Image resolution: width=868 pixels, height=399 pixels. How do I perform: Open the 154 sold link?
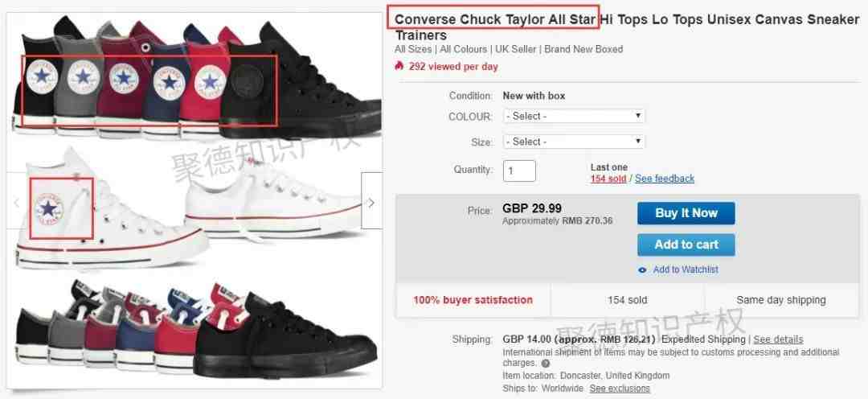point(608,179)
